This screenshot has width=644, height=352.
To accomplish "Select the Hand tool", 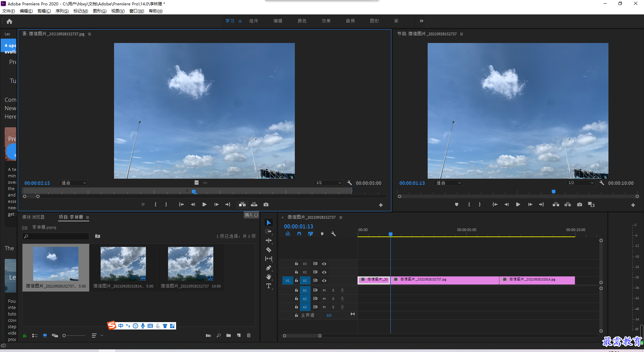I will tap(269, 277).
